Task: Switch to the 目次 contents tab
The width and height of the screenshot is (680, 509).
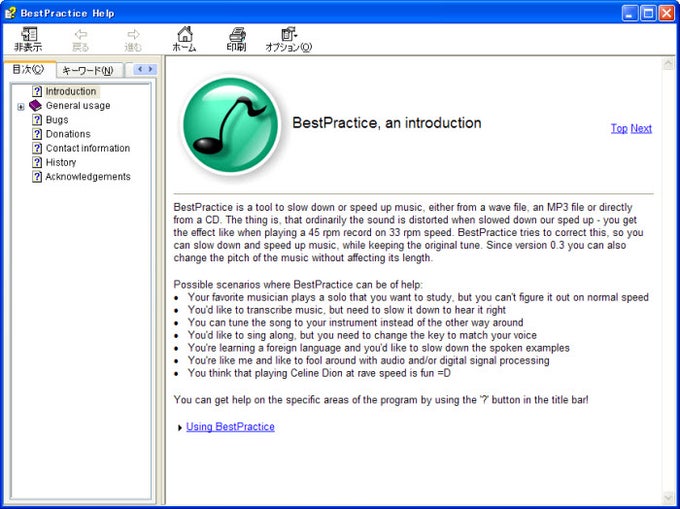Action: tap(28, 69)
